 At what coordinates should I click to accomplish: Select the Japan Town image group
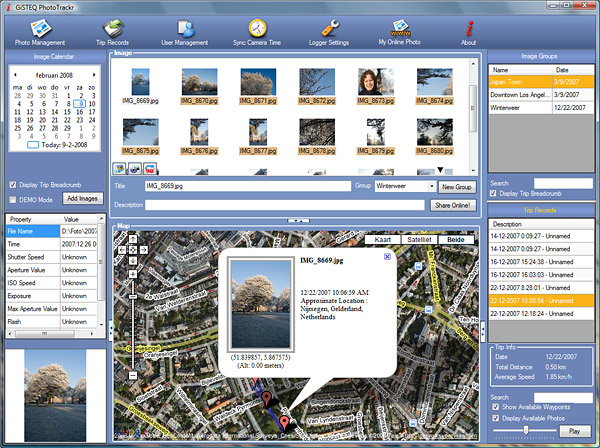(541, 82)
